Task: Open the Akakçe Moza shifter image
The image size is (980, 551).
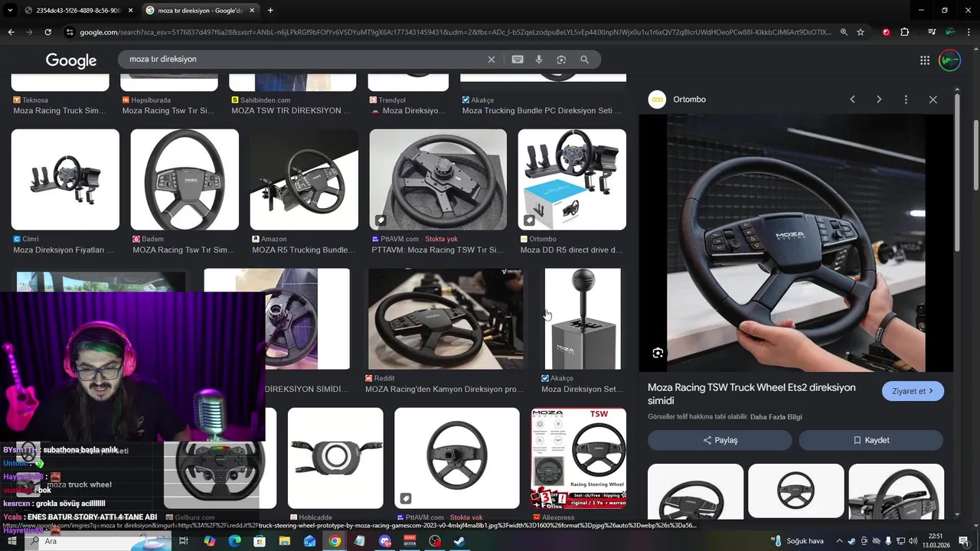Action: 583,318
